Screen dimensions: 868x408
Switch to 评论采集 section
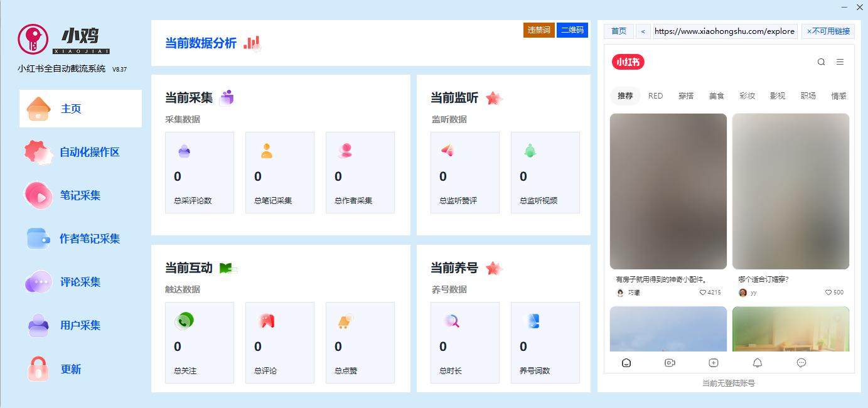(x=80, y=282)
